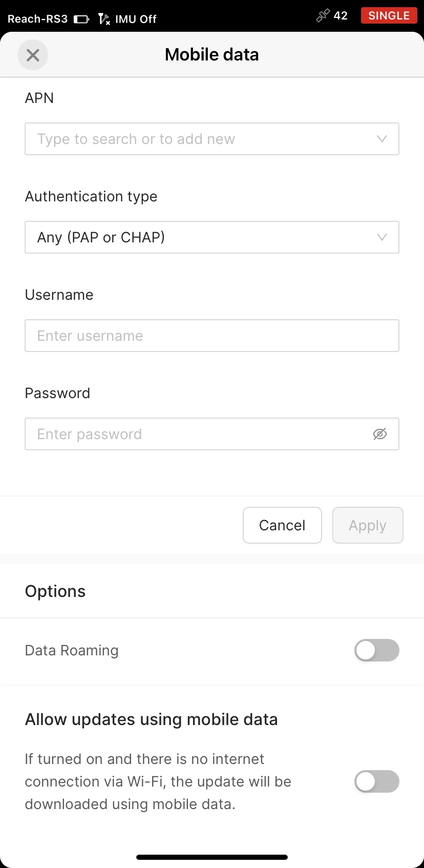424x868 pixels.
Task: Tap the Mobile data title
Action: coord(211,55)
